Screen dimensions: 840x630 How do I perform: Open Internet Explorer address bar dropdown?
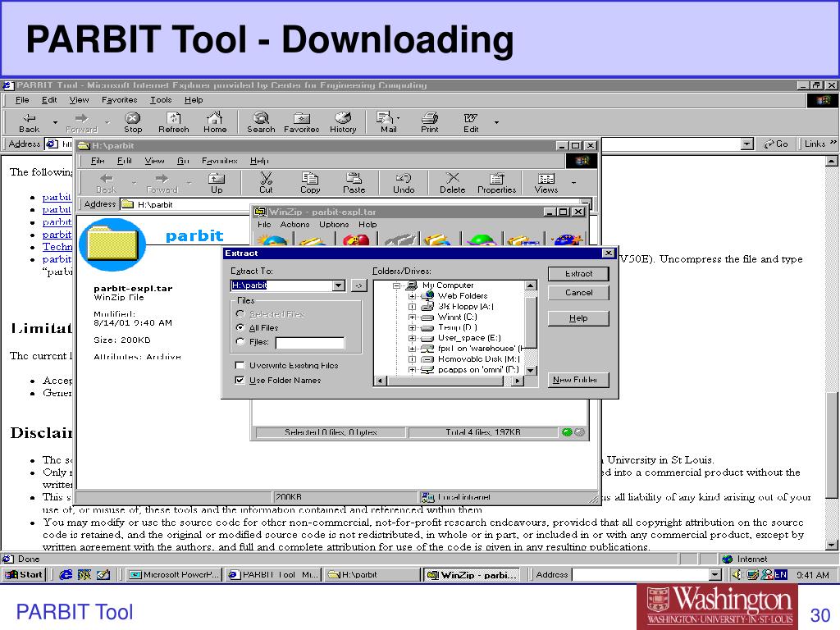point(747,144)
